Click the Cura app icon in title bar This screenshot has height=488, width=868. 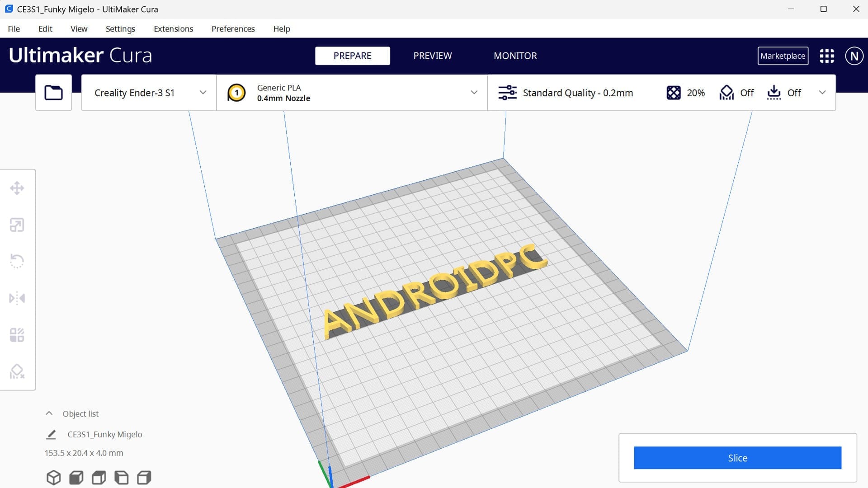9,9
